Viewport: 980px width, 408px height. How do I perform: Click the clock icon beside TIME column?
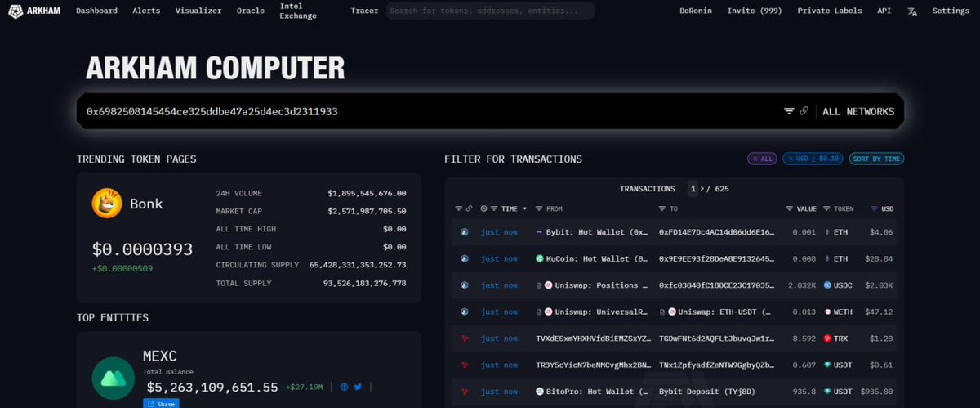[484, 208]
